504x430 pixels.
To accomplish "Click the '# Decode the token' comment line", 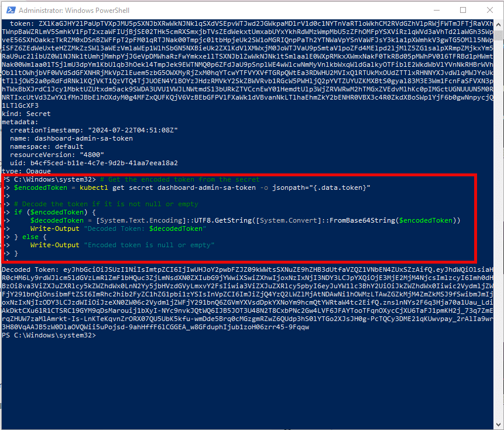I will tap(106, 204).
